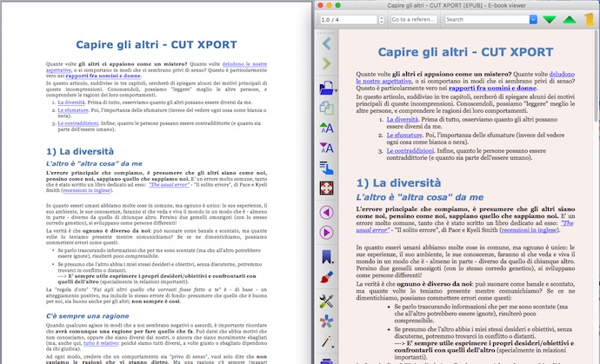Go back with the blue left chevron
The height and width of the screenshot is (364, 600).
(326, 43)
